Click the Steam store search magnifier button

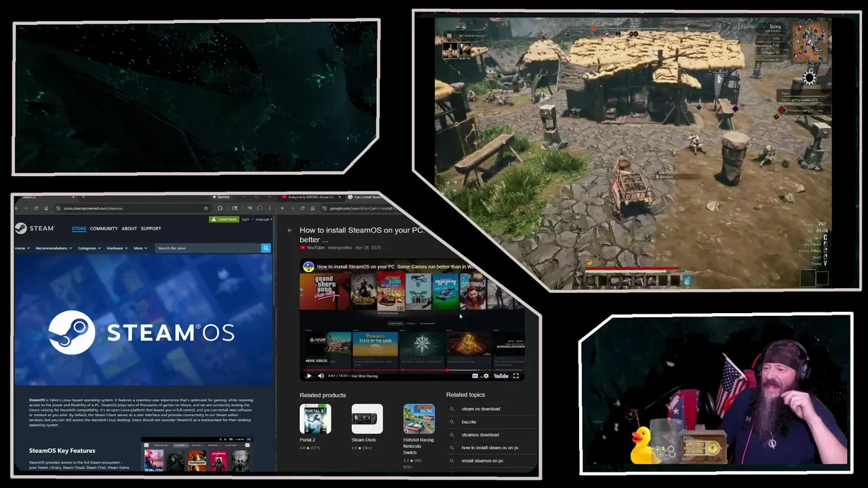click(266, 248)
